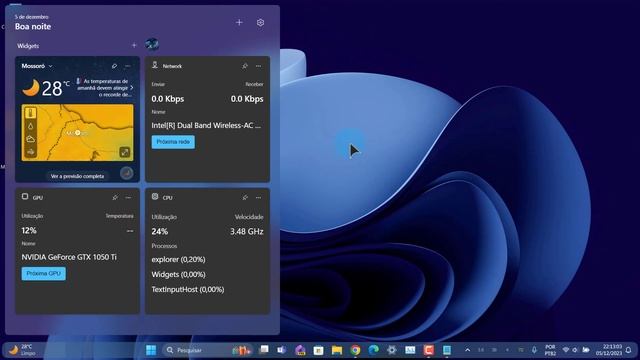The height and width of the screenshot is (360, 640).
Task: Launch Microsoft Edge from taskbar
Action: click(373, 350)
